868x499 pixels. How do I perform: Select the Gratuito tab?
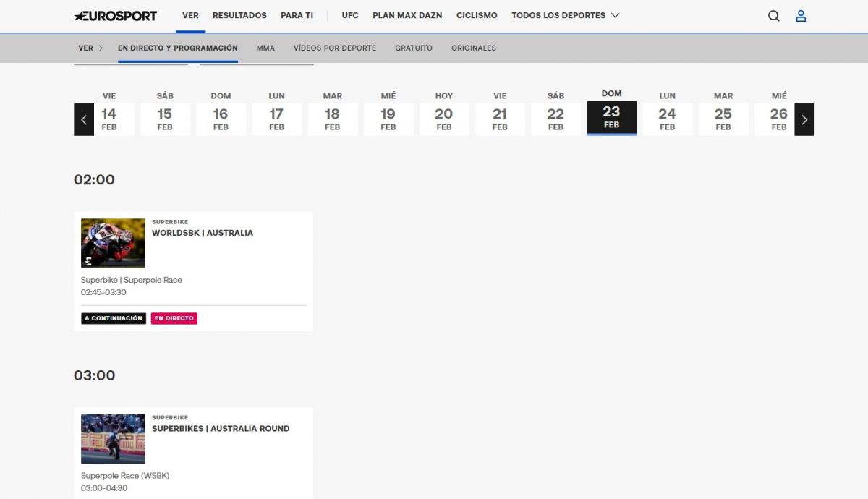(x=414, y=48)
